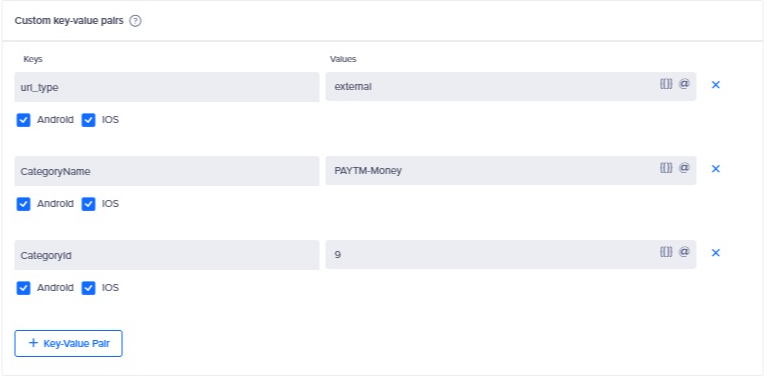Open braces icon in CategoryId value field
Image resolution: width=768 pixels, height=380 pixels.
point(666,252)
